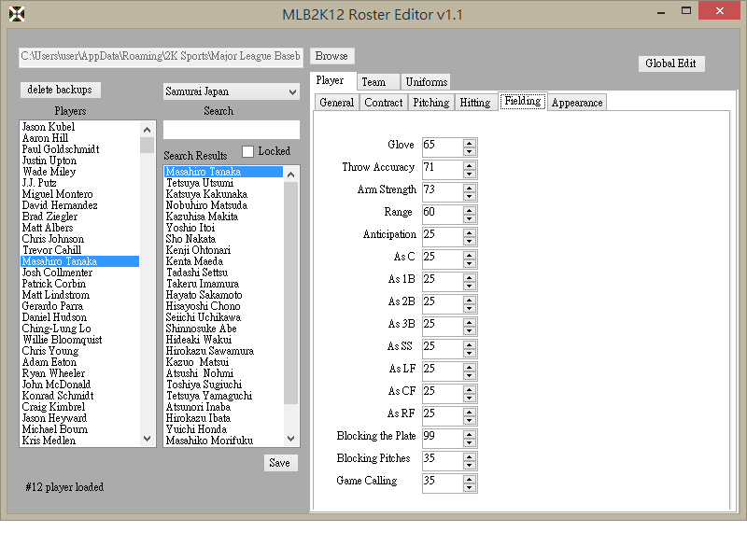This screenshot has width=747, height=560.
Task: Decrease the Range value with down arrow
Action: pyautogui.click(x=470, y=218)
